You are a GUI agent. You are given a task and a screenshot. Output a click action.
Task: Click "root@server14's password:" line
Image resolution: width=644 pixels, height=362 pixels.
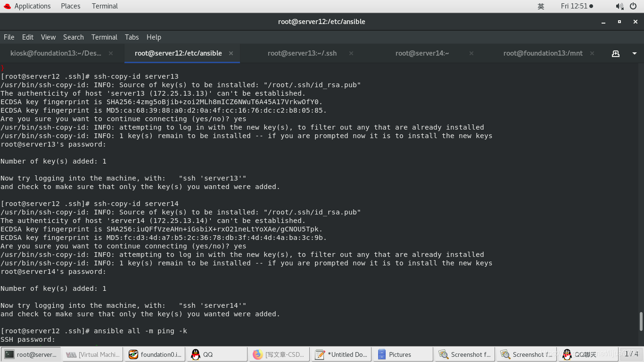(53, 271)
